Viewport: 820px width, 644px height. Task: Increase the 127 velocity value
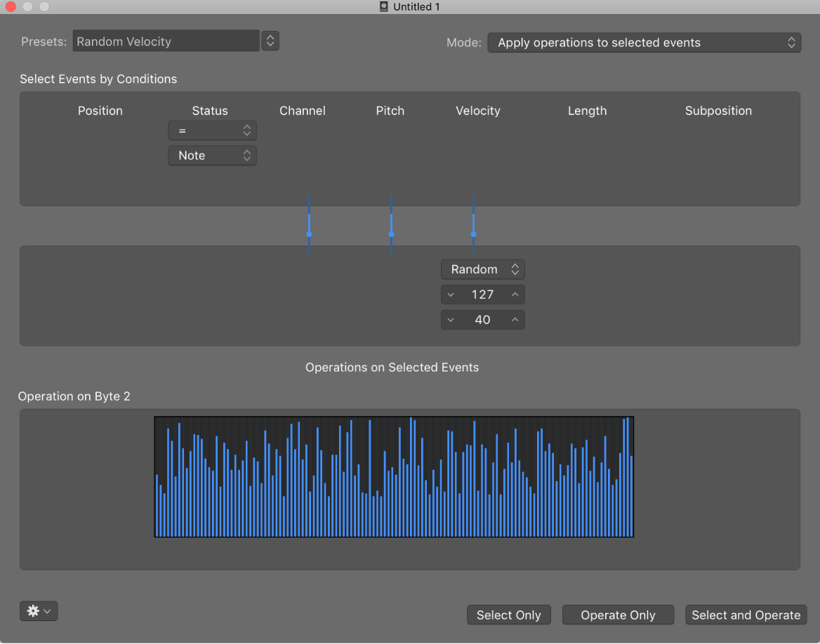[515, 295]
